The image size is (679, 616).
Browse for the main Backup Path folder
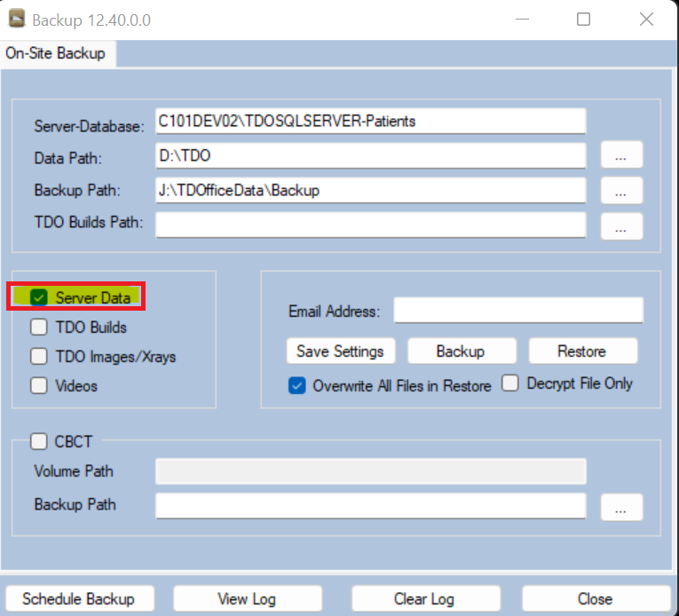[x=621, y=190]
